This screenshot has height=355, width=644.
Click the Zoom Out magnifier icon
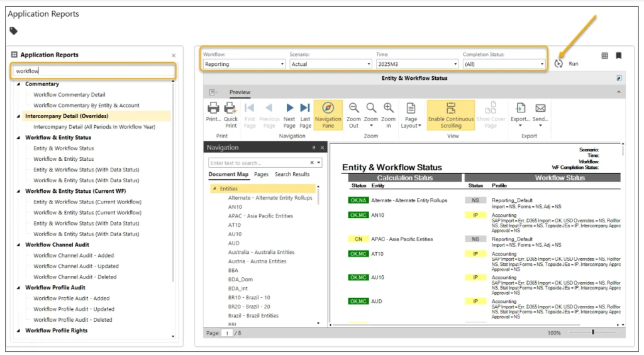pos(354,108)
